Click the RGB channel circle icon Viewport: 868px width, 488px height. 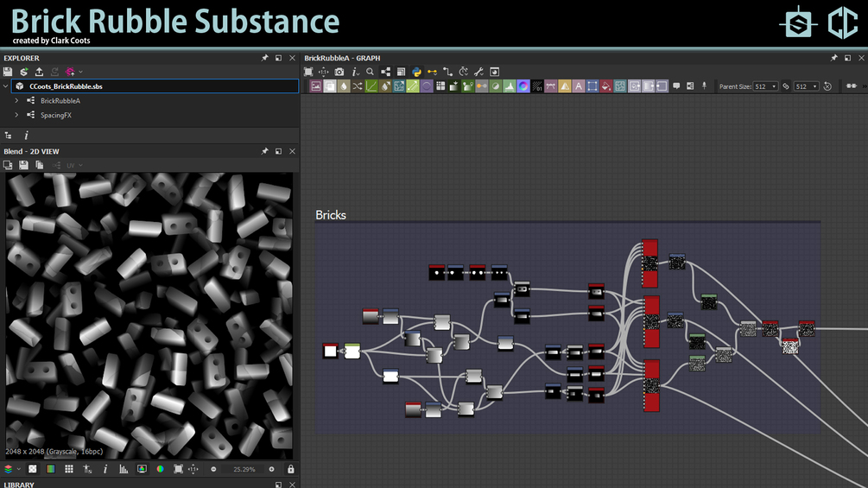160,469
